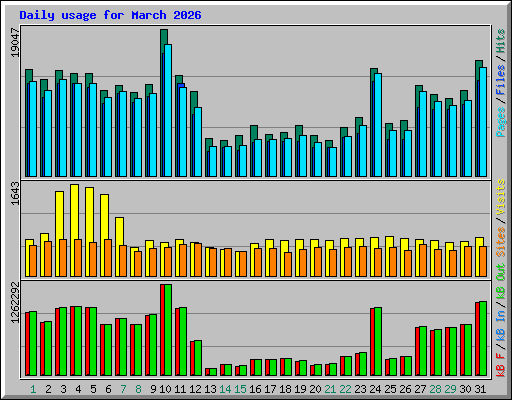
Task: Click the day 31 cyan pages bar
Action: (483, 122)
